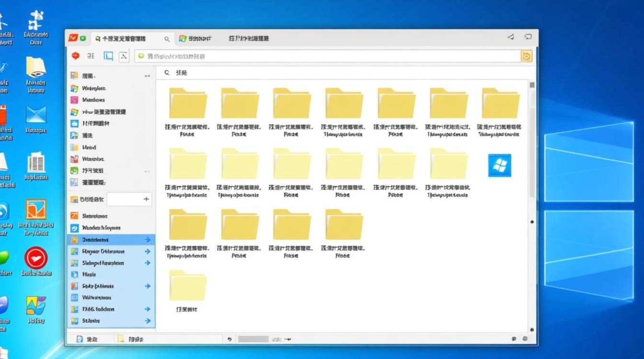Click the undo arrow in the bottom status bar
Image resolution: width=644 pixels, height=359 pixels.
(x=230, y=339)
